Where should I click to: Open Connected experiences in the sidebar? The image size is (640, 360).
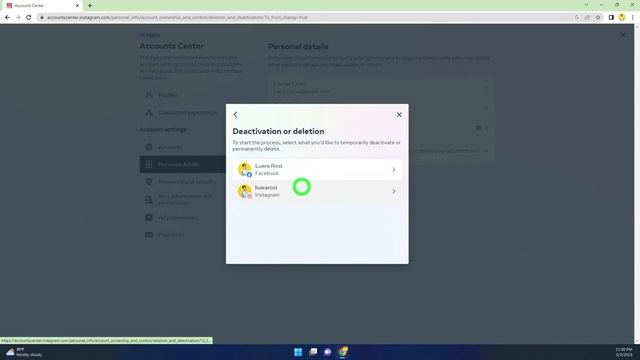pos(183,113)
